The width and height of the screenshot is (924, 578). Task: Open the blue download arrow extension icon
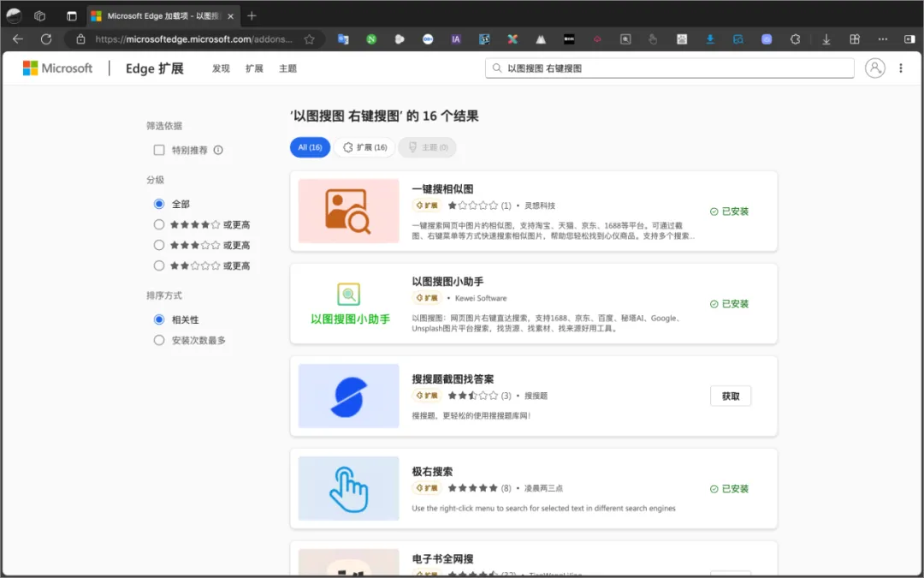click(x=710, y=39)
